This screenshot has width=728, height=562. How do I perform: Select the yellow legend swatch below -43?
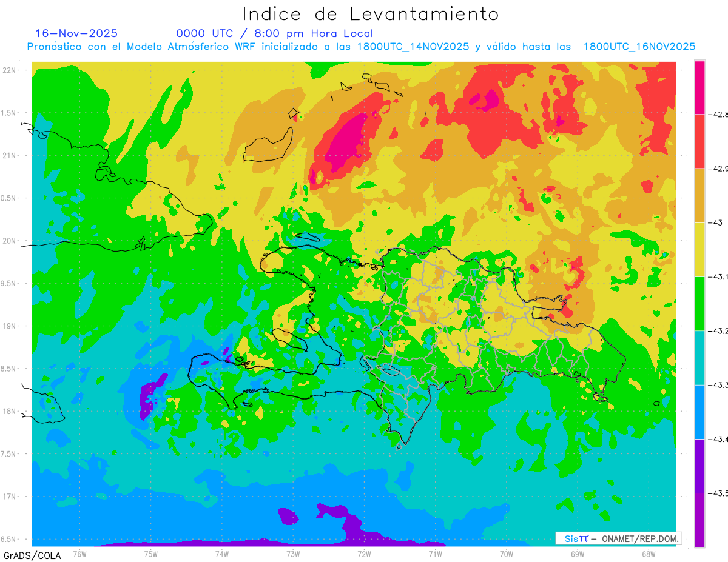click(x=699, y=249)
